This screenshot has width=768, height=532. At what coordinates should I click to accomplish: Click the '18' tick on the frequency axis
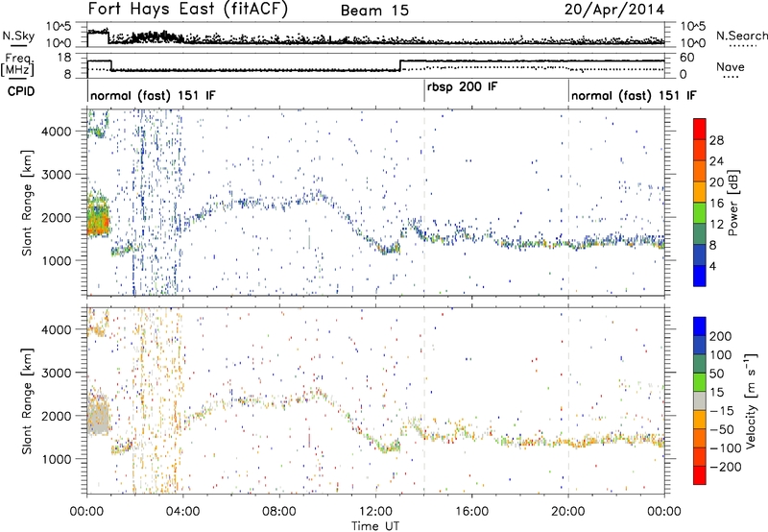click(64, 58)
